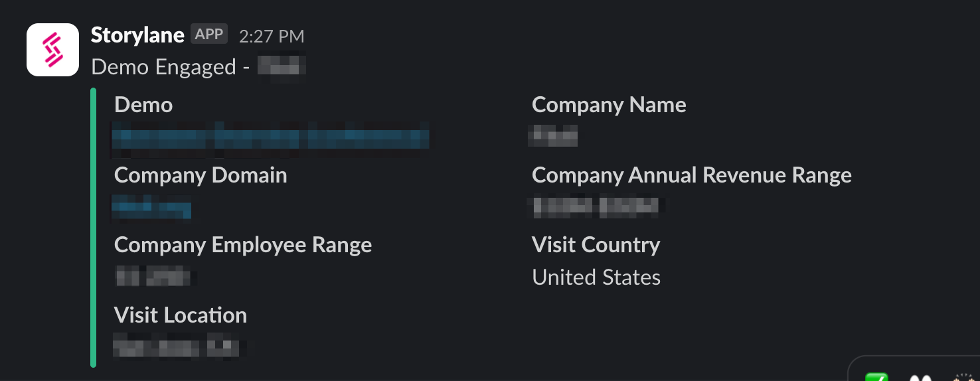Click the blurred value under Visit Location
Viewport: 980px width, 381px height.
(177, 347)
